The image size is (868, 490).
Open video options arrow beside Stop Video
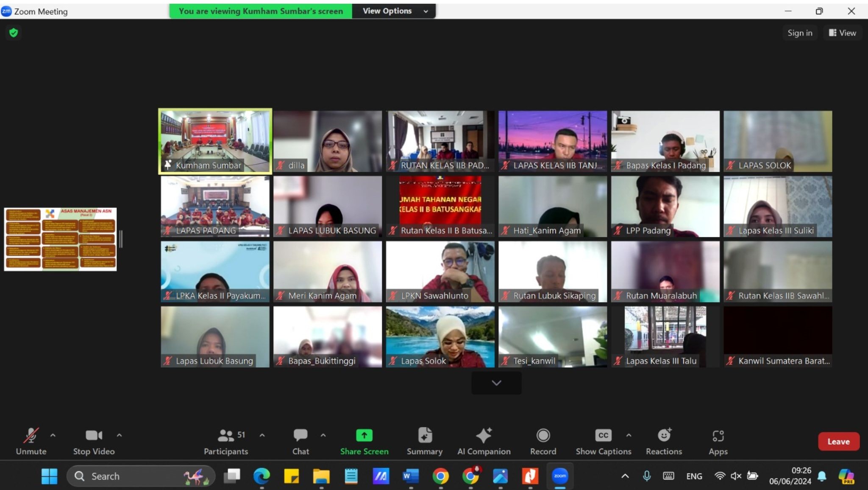tap(119, 435)
